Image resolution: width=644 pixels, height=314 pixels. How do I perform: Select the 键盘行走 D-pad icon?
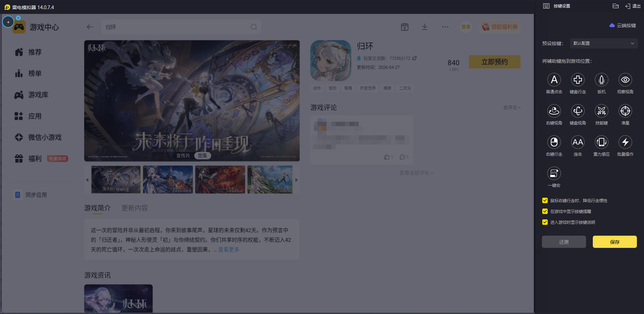pyautogui.click(x=578, y=80)
